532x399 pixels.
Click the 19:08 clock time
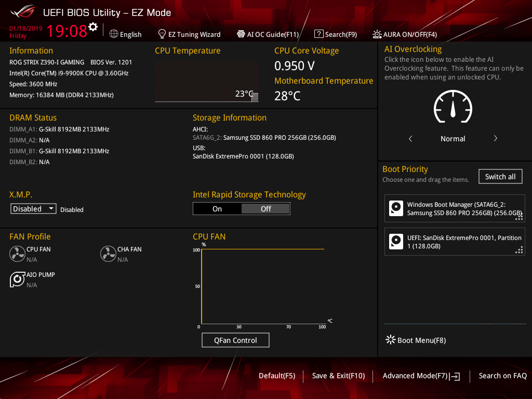pyautogui.click(x=67, y=31)
